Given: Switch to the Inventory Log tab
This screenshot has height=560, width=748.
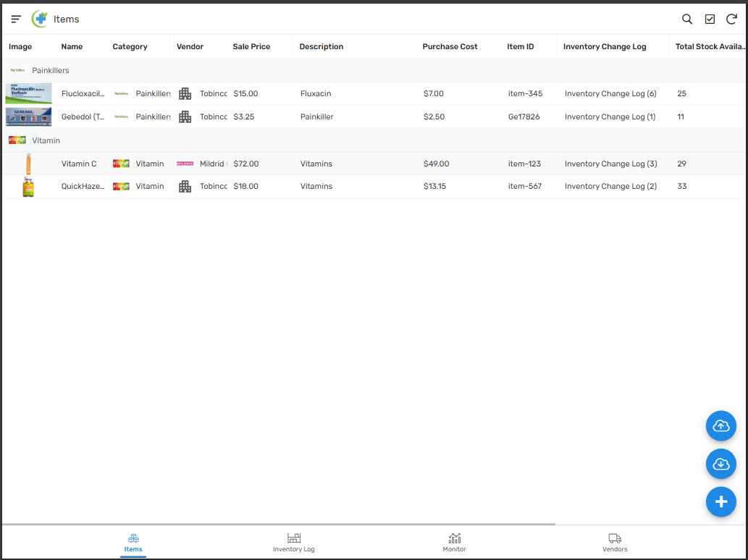Looking at the screenshot, I should (x=293, y=543).
